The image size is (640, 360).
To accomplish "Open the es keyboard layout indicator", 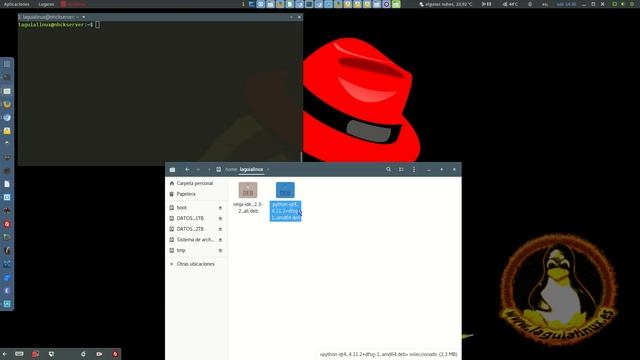I will [545, 4].
